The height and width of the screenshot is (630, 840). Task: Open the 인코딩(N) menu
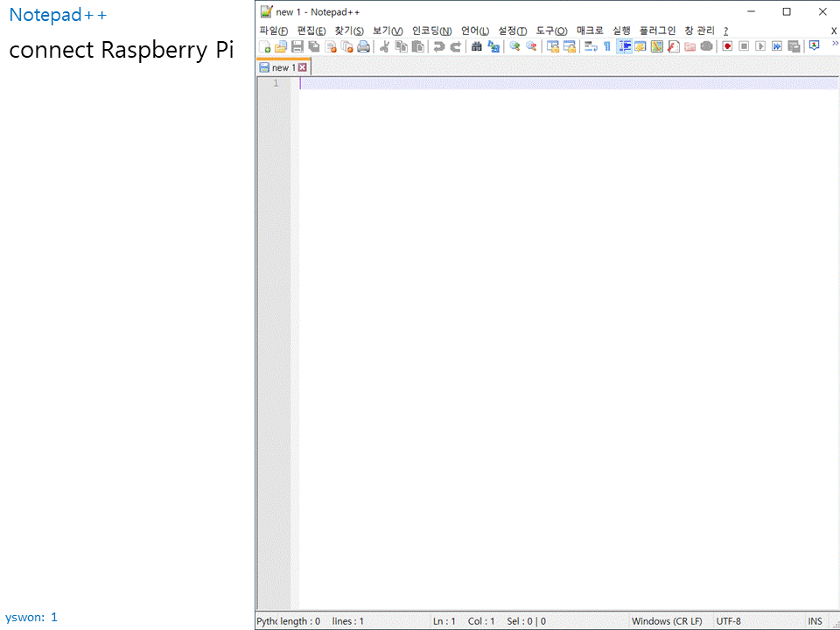click(431, 31)
